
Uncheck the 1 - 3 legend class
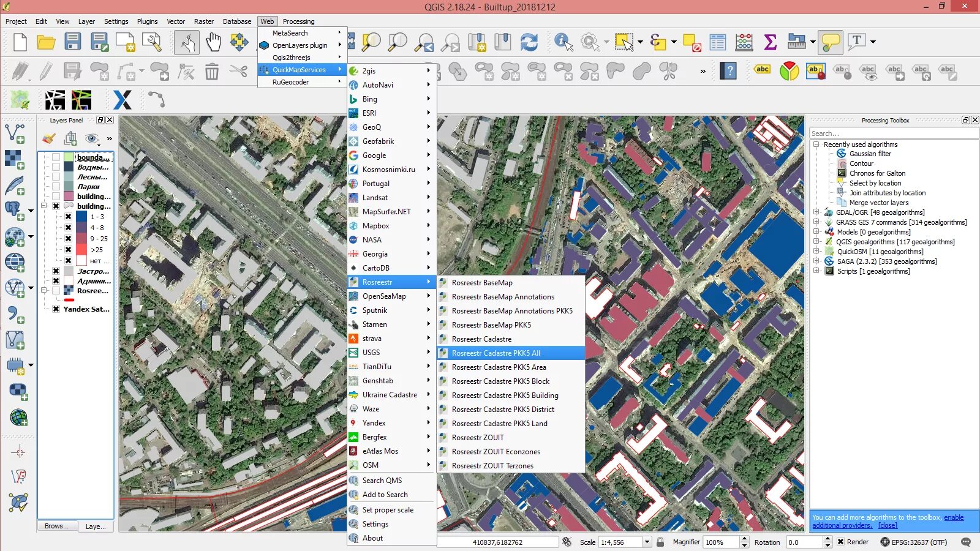click(x=69, y=217)
